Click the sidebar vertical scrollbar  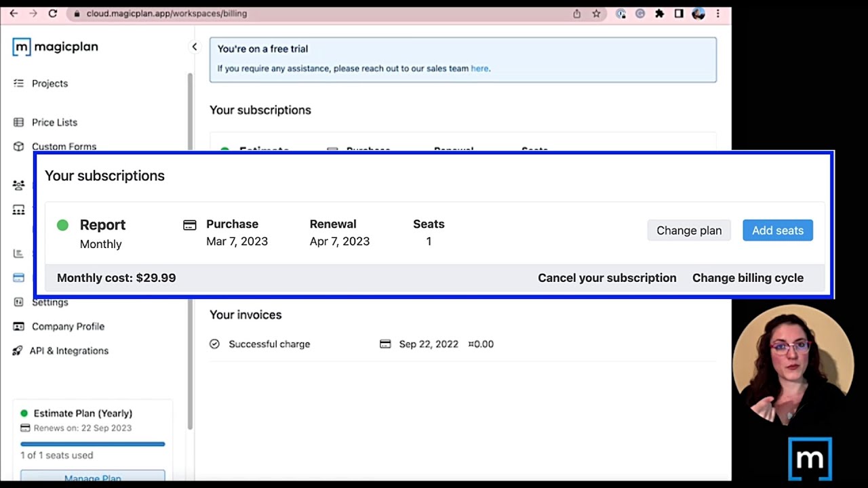point(190,251)
